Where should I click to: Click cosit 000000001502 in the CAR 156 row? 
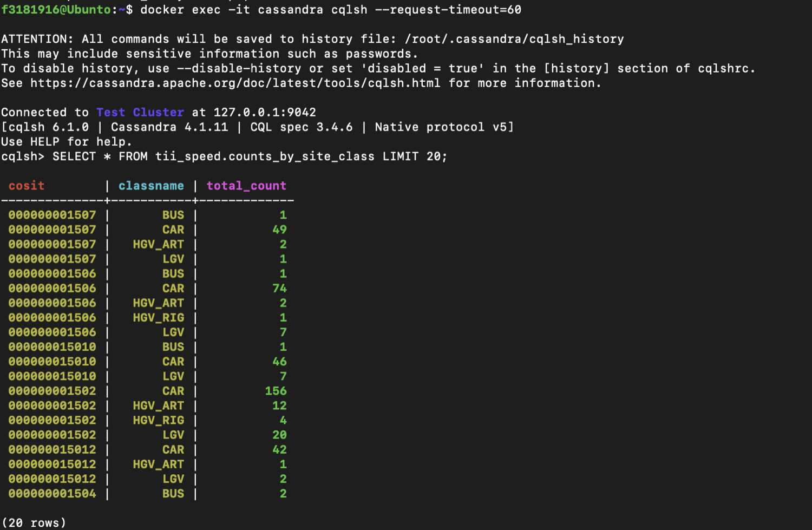click(x=52, y=390)
